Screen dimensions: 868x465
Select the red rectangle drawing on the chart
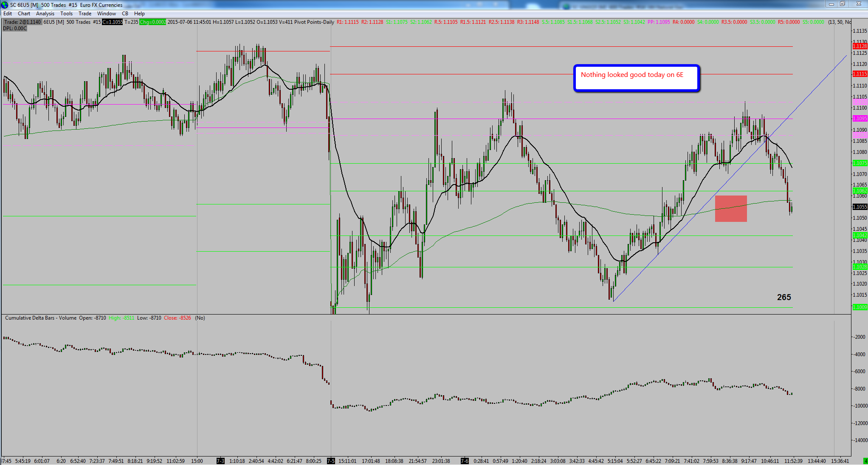731,209
